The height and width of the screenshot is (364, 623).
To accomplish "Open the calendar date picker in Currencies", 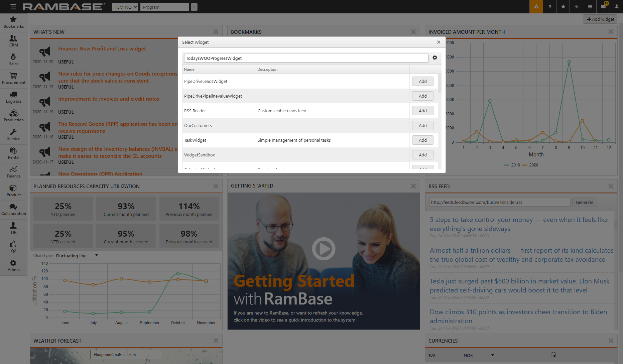I will pos(553,355).
